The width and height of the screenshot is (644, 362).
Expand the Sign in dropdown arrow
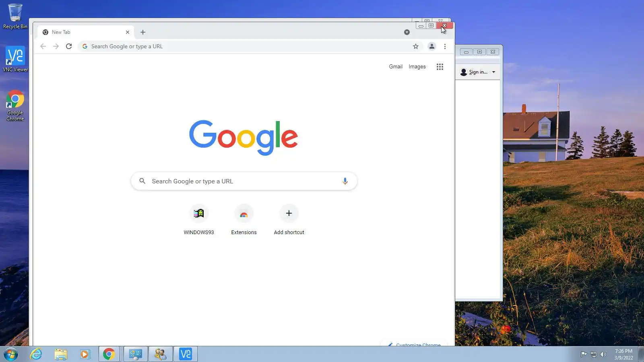[x=494, y=72]
